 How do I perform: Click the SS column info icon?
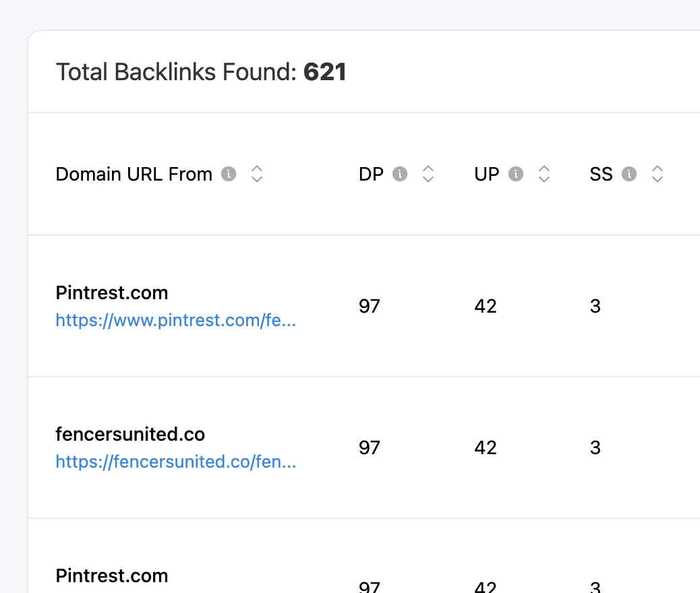pyautogui.click(x=629, y=174)
